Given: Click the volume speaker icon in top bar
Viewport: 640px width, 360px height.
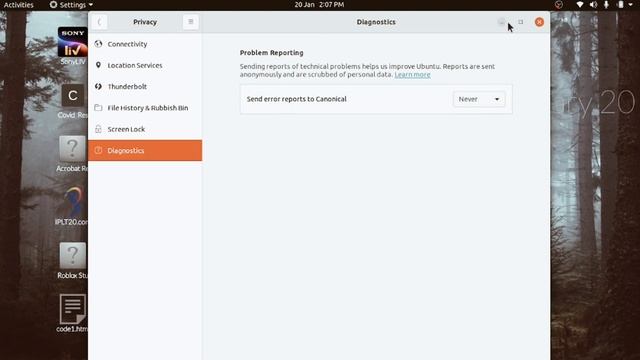Looking at the screenshot, I should pos(593,5).
